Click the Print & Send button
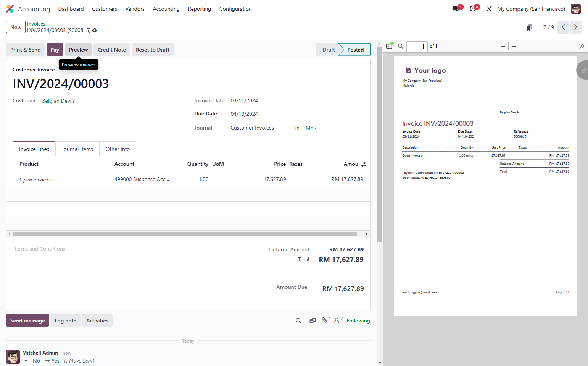 coord(26,50)
